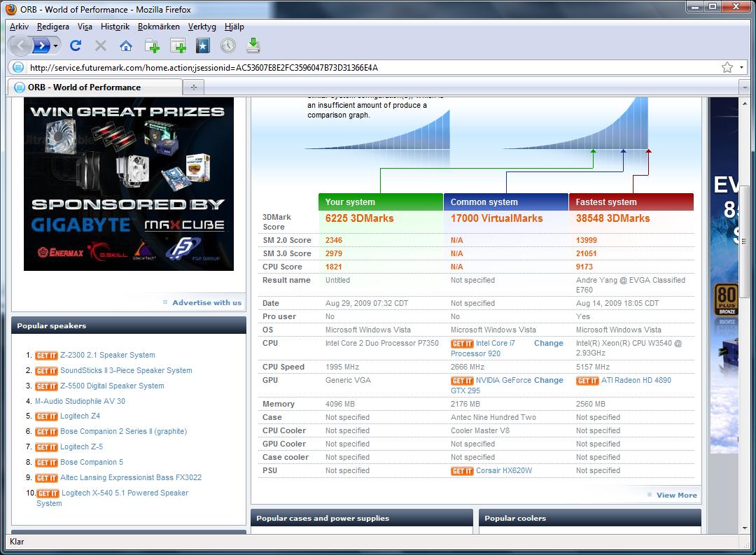This screenshot has width=756, height=555.
Task: Bookmark this page with the star in the address bar
Action: 727,67
